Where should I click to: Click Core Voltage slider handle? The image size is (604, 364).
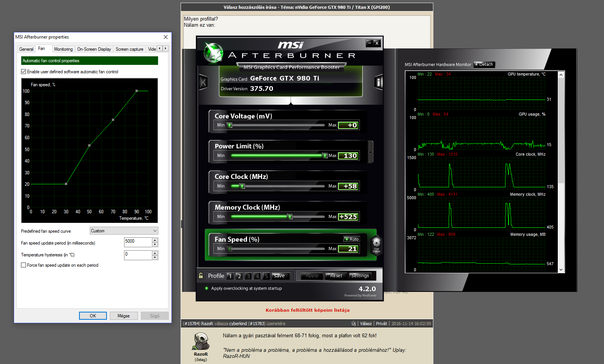(230, 125)
